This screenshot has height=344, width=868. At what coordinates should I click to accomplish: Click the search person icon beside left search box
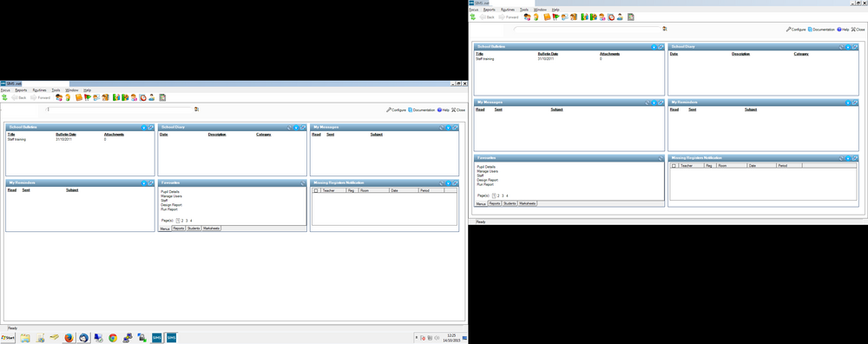click(196, 109)
